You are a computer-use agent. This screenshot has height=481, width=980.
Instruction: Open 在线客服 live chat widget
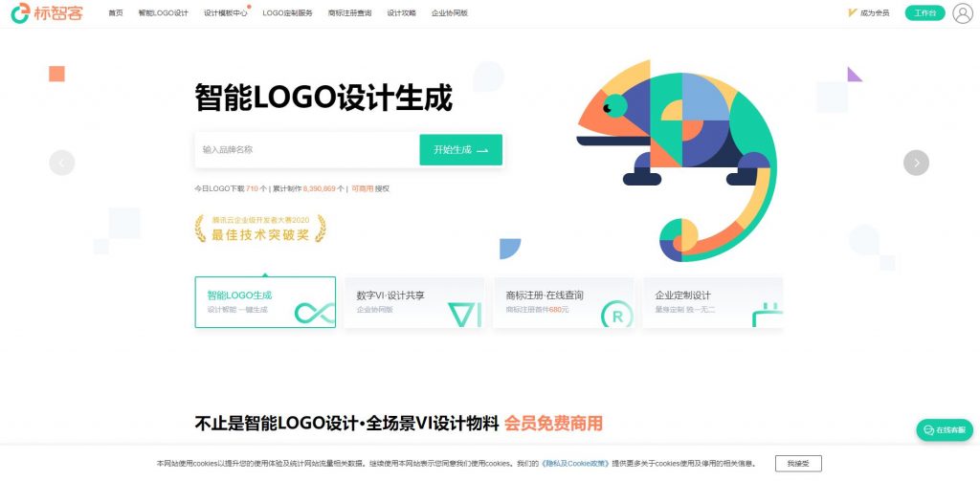945,429
